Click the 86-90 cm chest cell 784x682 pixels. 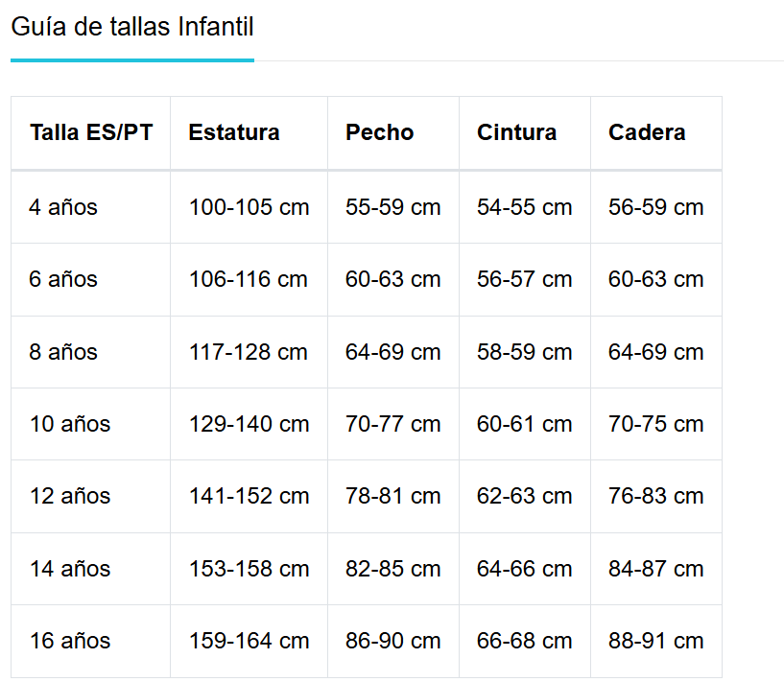point(392,641)
